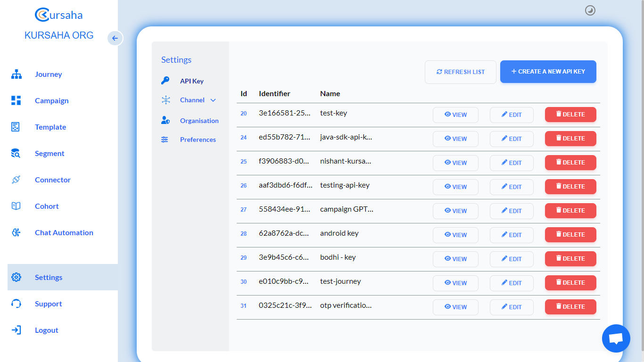Click identifier 0325c21c-3f9...
Image resolution: width=644 pixels, height=362 pixels.
point(285,305)
